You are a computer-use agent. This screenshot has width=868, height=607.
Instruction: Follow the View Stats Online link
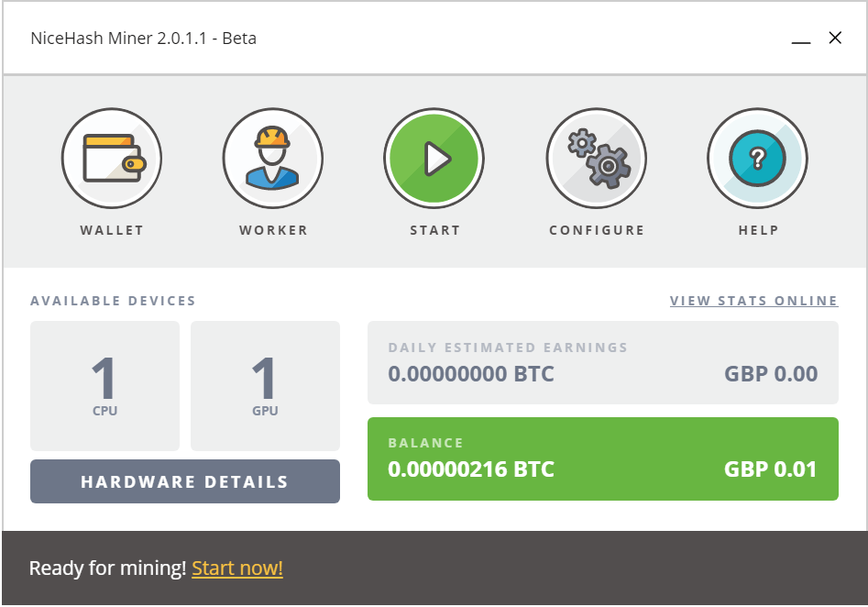pos(754,301)
